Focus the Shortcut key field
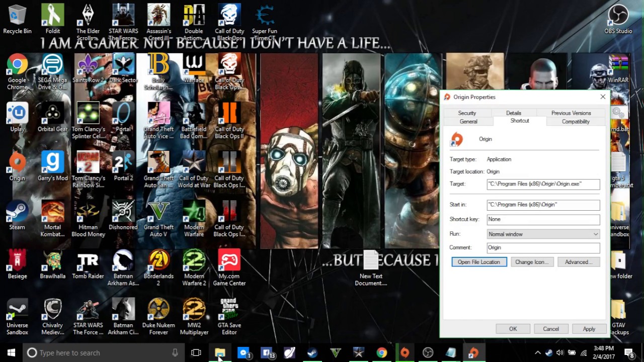 point(543,219)
